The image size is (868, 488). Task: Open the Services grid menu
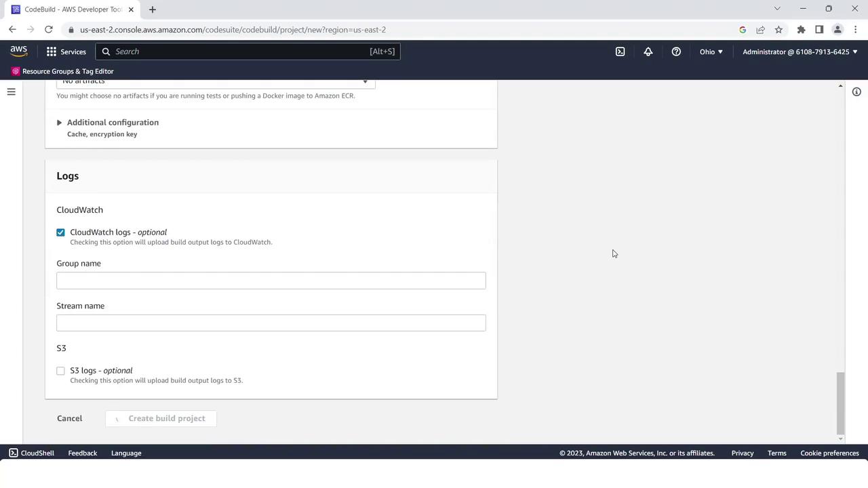(x=66, y=52)
